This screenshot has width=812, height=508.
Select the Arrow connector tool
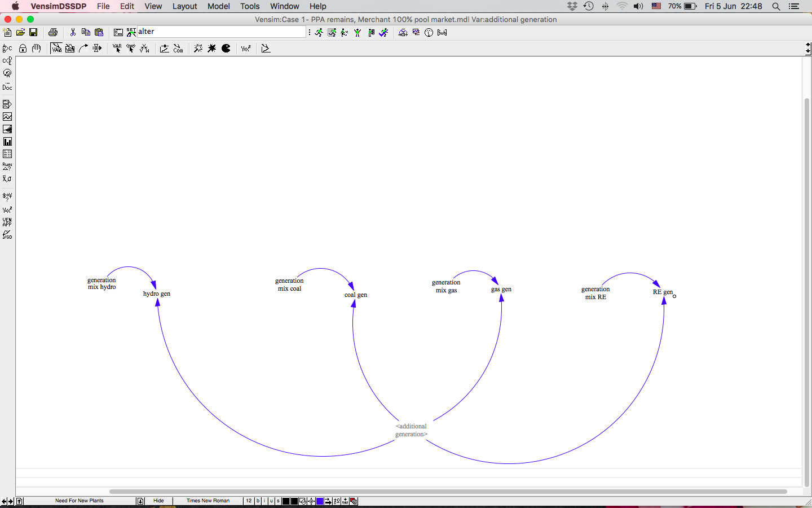pyautogui.click(x=83, y=49)
